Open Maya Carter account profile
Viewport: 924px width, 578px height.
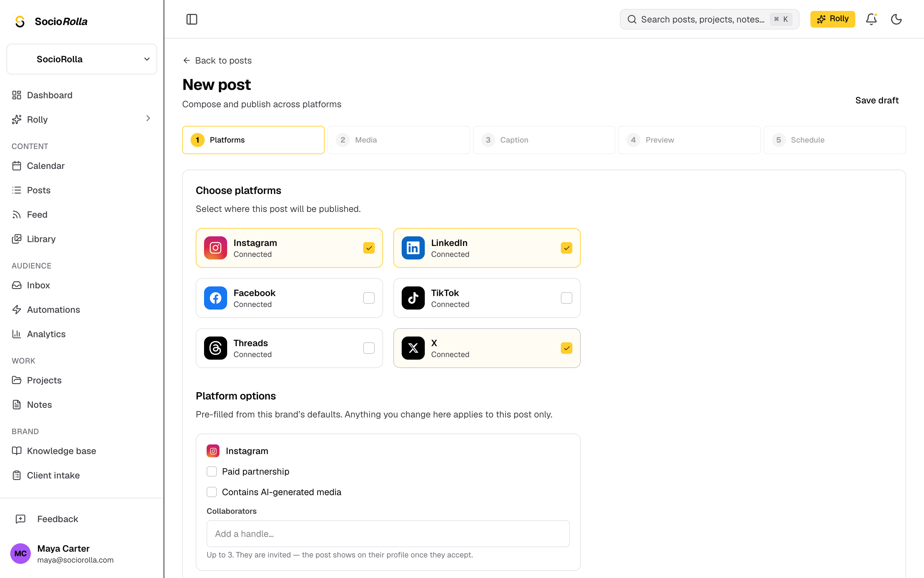tap(82, 554)
